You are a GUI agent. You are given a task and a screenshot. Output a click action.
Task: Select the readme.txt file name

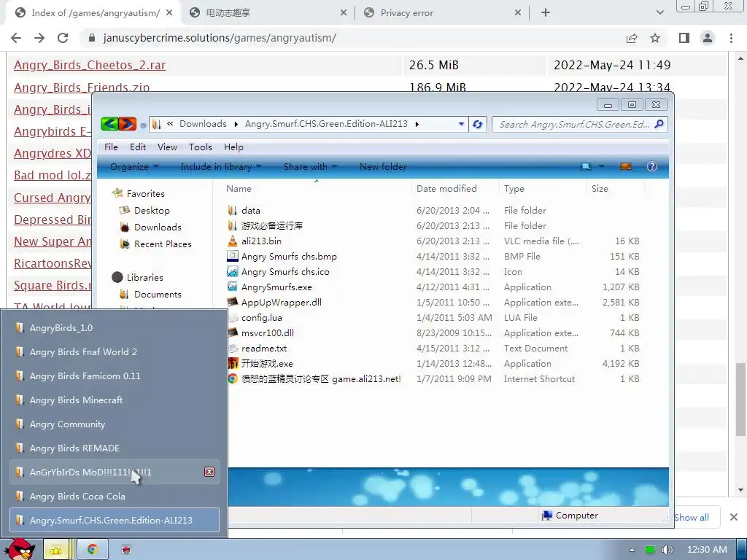pyautogui.click(x=264, y=348)
